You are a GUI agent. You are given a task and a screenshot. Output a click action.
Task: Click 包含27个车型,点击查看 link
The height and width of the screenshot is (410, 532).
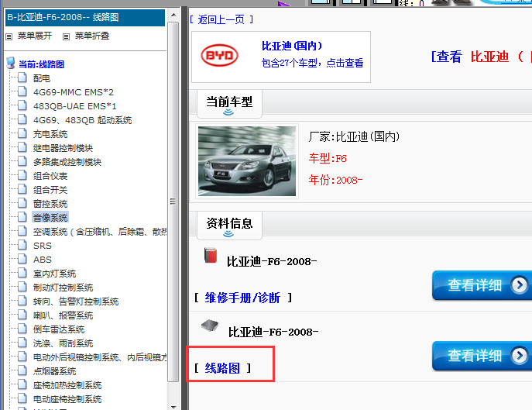pos(312,63)
